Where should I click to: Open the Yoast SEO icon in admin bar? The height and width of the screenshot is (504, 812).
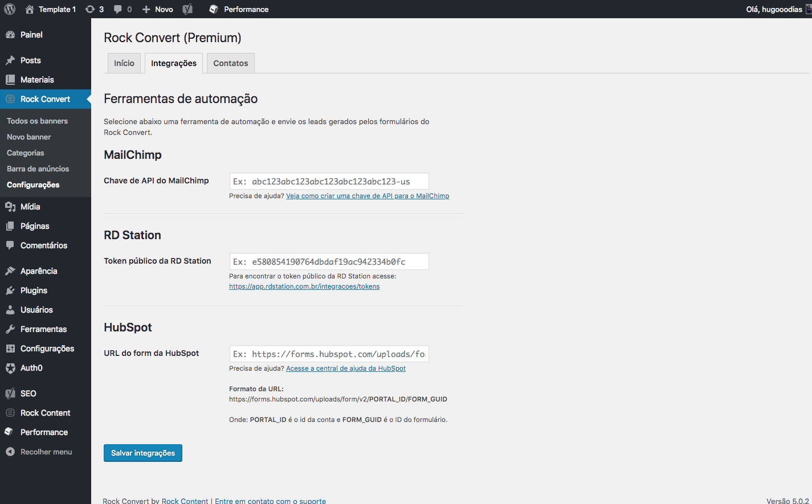click(x=187, y=9)
